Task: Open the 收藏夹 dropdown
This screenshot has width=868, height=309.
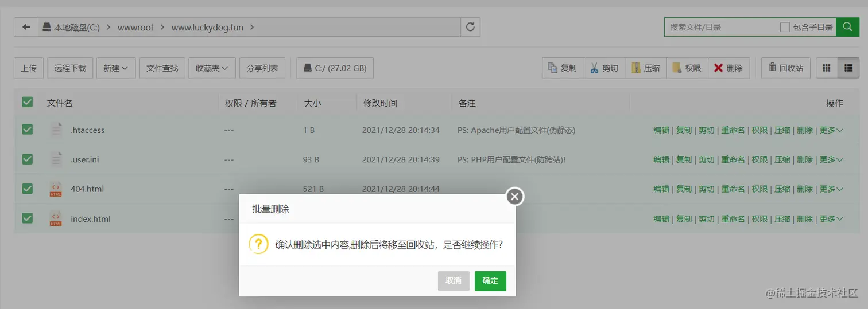Action: [212, 68]
